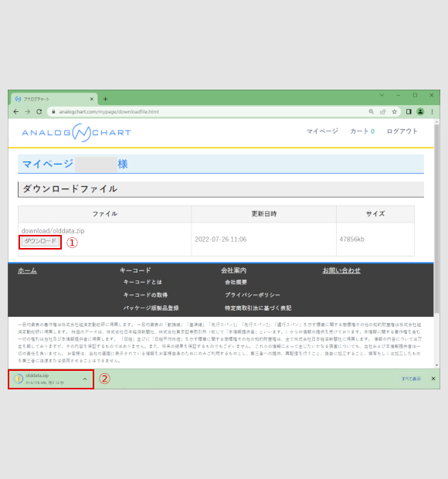Open the tab search dropdown arrow
448x479 pixels.
coord(382,95)
